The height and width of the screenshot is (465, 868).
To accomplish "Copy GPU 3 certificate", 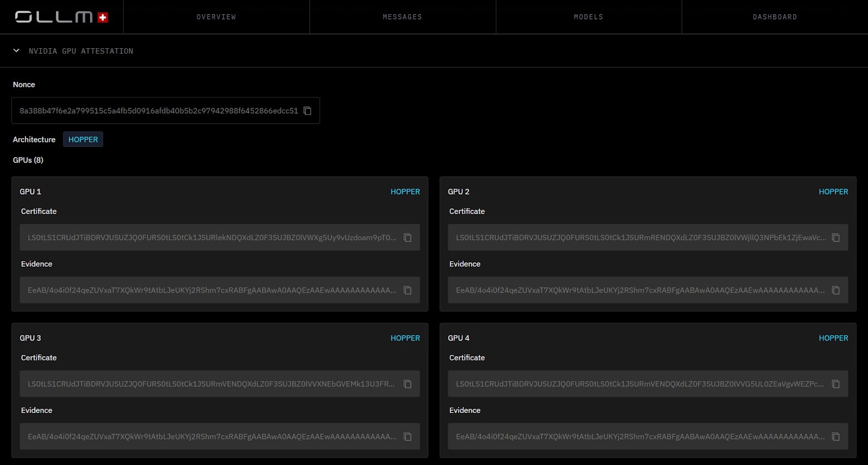I will 407,384.
